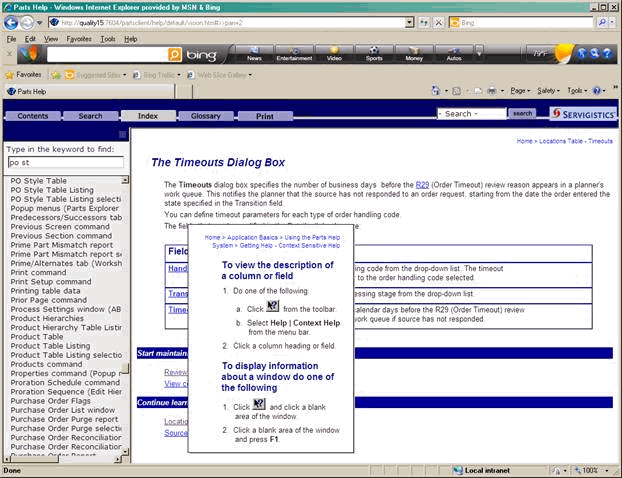Select Purchase Order Flags index entry
622x478 pixels.
coord(50,401)
